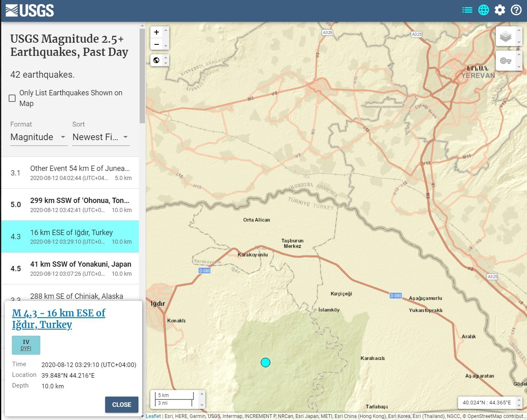Zoom in on the map

coord(156,32)
